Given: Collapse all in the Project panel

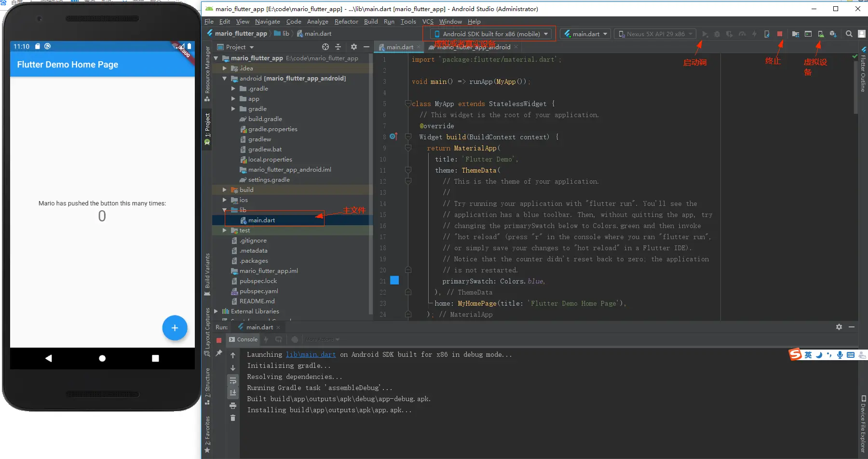Looking at the screenshot, I should [338, 47].
